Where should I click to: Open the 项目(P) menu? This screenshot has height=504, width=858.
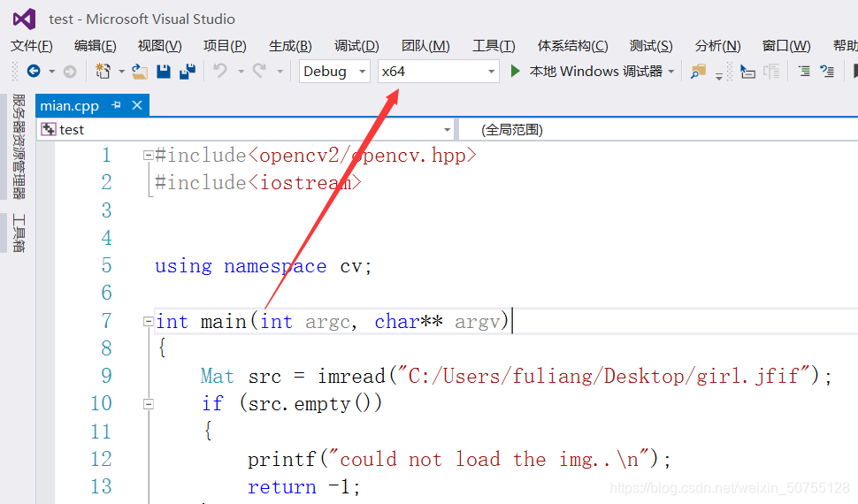pos(225,45)
